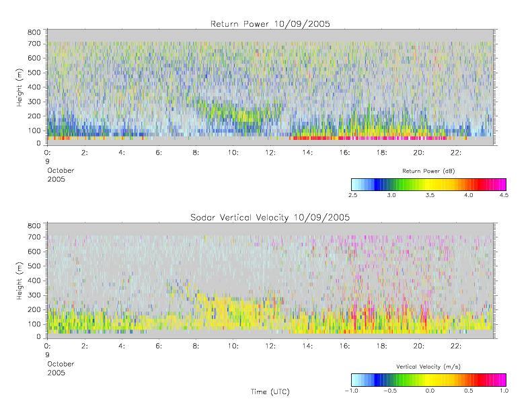The image size is (532, 411).
Task: Click the "Return Power 10/09/2005" plot title
Action: 270,24
